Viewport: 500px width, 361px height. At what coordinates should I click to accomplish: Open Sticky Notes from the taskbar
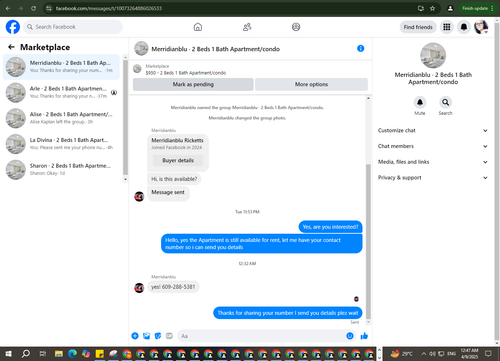click(x=99, y=354)
